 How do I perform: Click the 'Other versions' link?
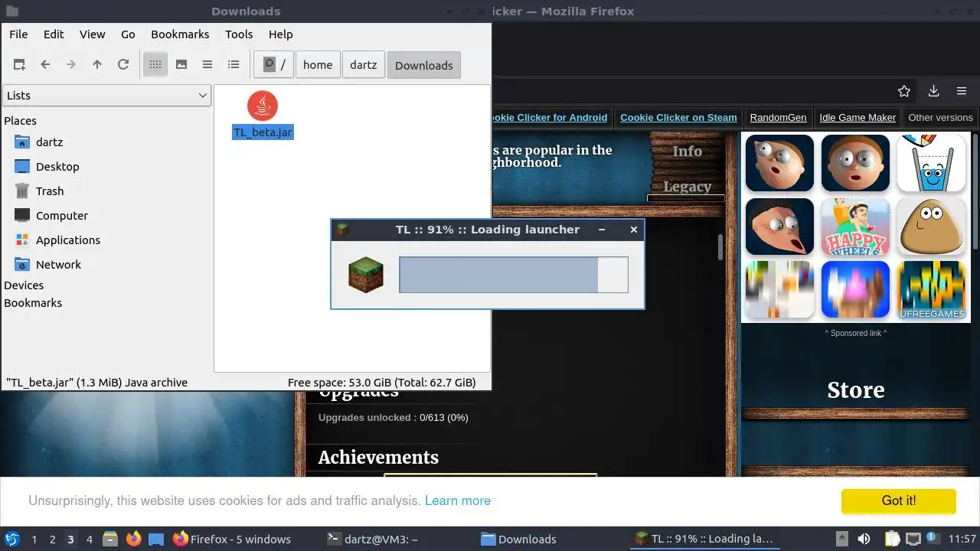pyautogui.click(x=940, y=118)
